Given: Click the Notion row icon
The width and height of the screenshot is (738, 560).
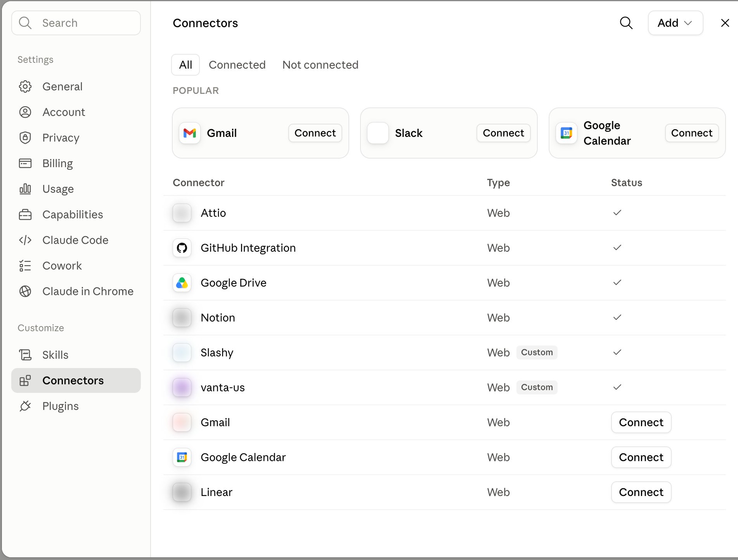Looking at the screenshot, I should tap(182, 318).
